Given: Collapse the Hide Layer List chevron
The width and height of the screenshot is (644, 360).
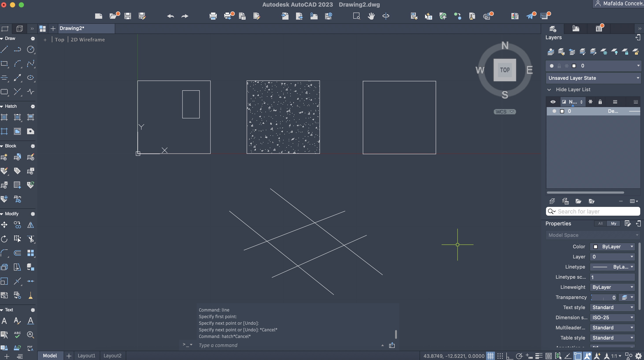Looking at the screenshot, I should pos(549,89).
